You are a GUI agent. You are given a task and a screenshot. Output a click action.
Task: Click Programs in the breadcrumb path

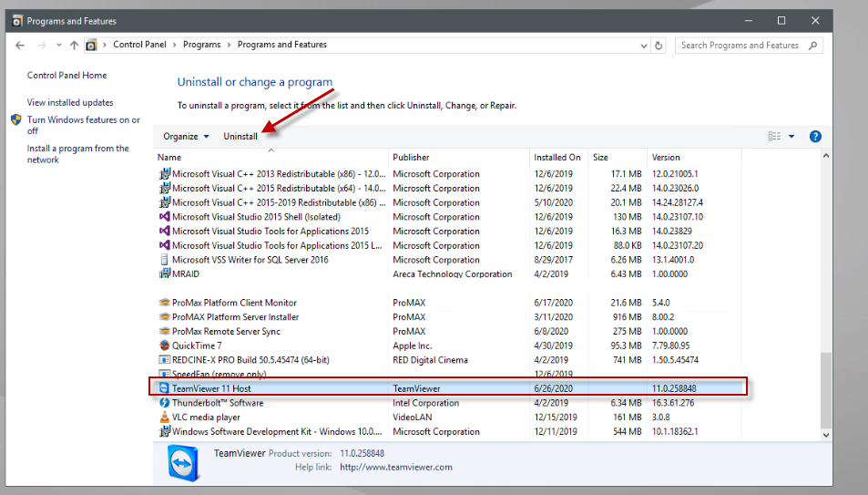(201, 45)
